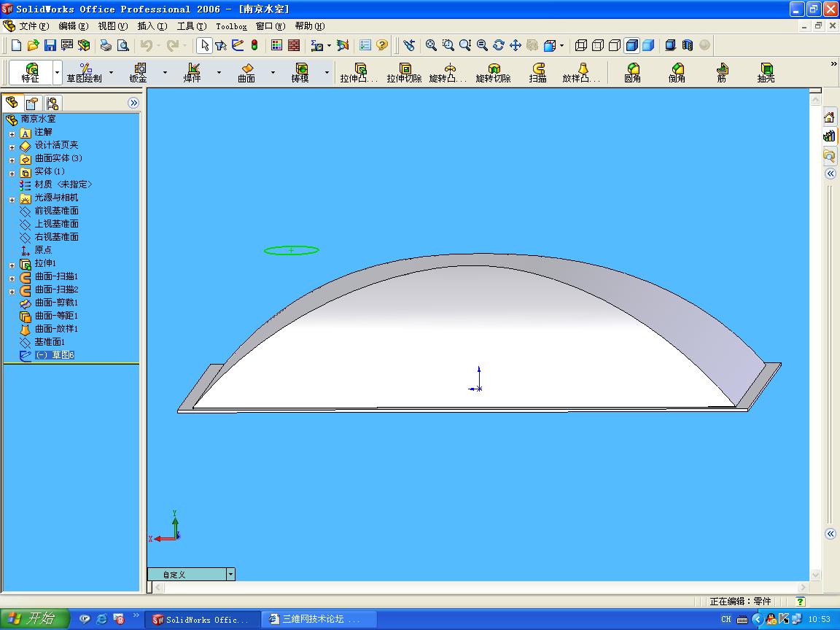Print the document using the printer icon
This screenshot has height=630, width=840.
106,45
